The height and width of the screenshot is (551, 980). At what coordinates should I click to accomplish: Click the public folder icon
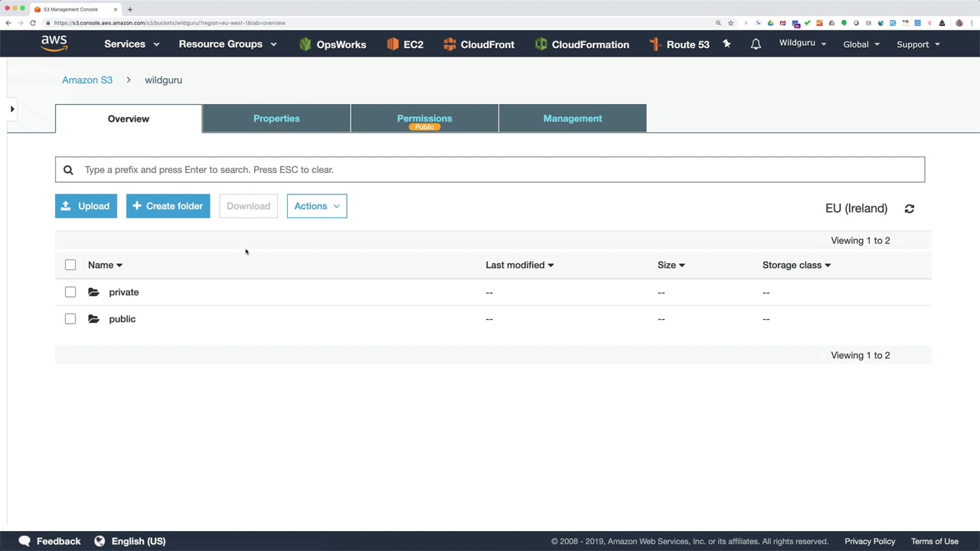pyautogui.click(x=93, y=319)
